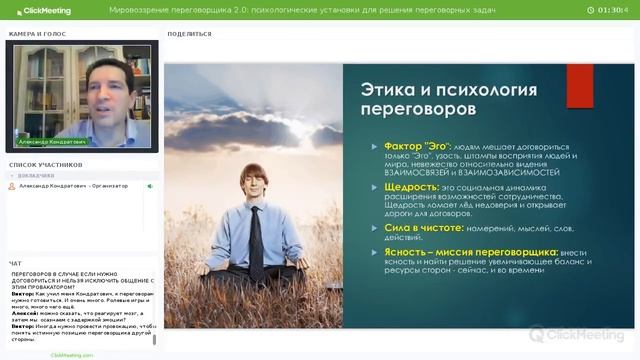Screen dimensions: 640x360
Task: Click the Фактор "Эго" bullet on slide
Action: [x=480, y=159]
